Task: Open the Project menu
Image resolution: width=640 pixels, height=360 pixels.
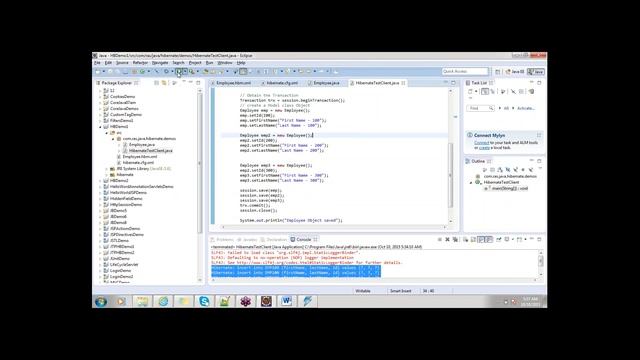Action: 195,63
